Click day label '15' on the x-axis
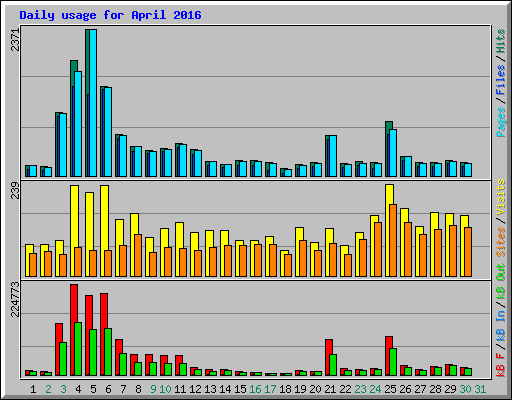512x400 pixels. tap(240, 389)
